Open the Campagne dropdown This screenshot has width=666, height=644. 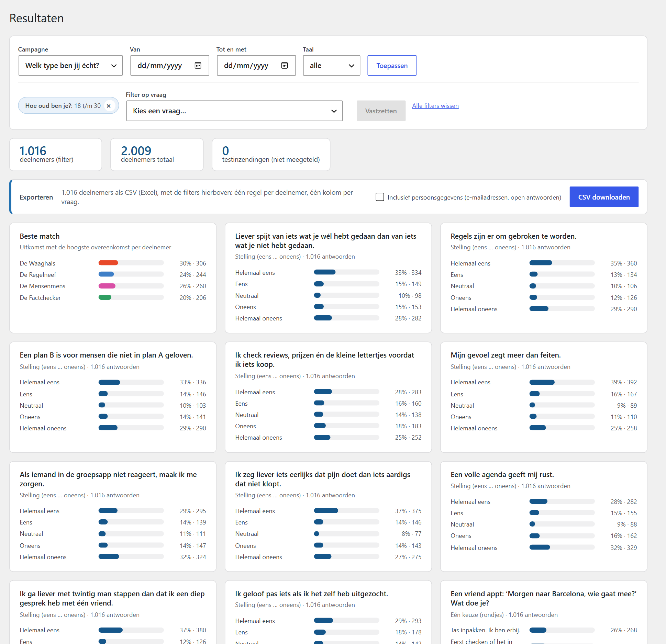(x=70, y=65)
